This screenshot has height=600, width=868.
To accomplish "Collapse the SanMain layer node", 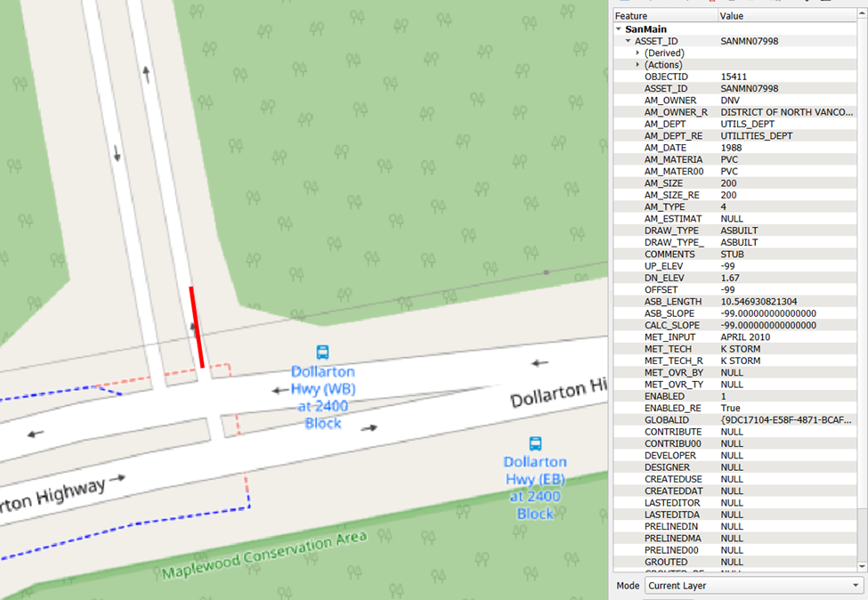I will tap(619, 29).
